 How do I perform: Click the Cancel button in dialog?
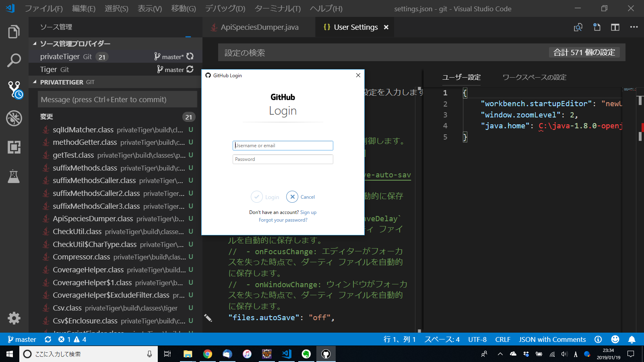click(301, 197)
